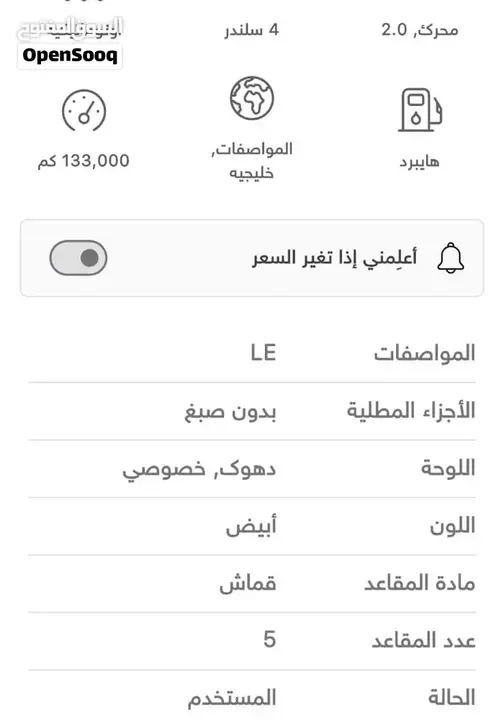
Task: Click the هايبرد fuel type label
Action: [x=420, y=162]
